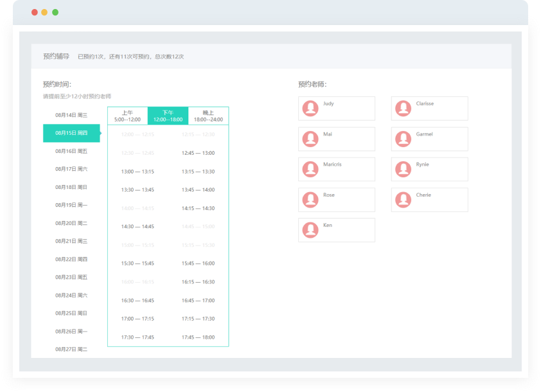
Task: Click Garmel's teacher avatar
Action: tap(403, 139)
